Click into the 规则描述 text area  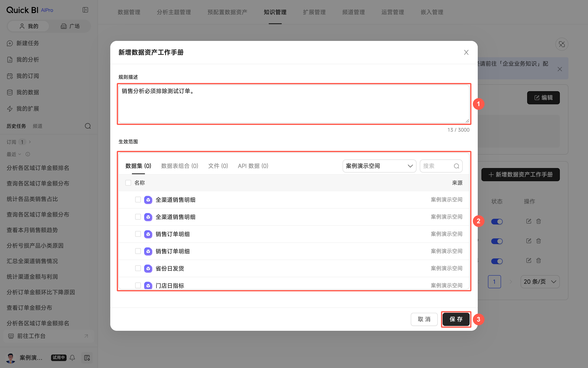294,104
